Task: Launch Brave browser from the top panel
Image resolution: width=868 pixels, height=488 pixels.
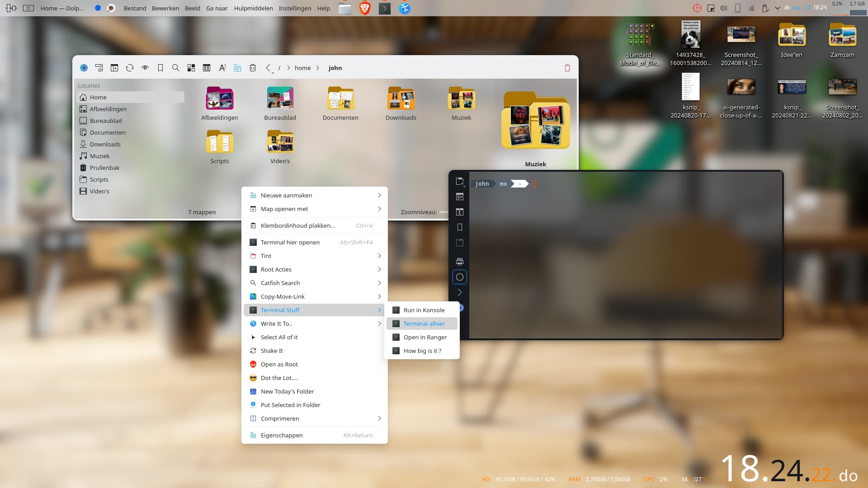Action: tap(365, 8)
